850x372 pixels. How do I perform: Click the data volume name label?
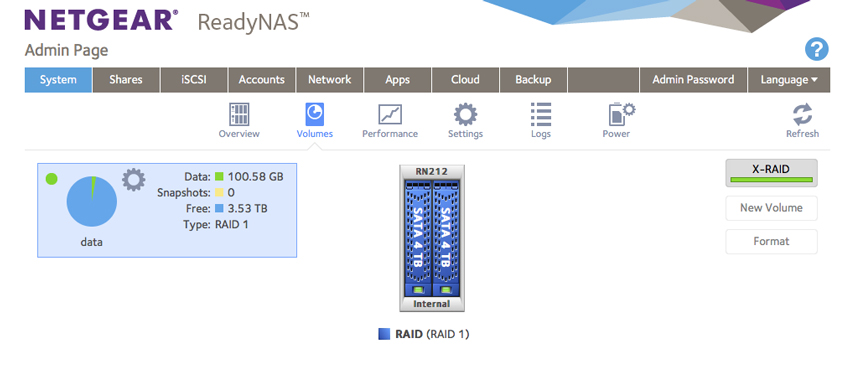click(92, 242)
